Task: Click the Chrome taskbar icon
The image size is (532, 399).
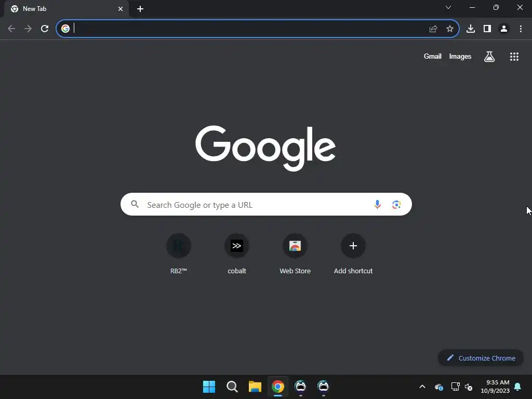Action: tap(278, 387)
